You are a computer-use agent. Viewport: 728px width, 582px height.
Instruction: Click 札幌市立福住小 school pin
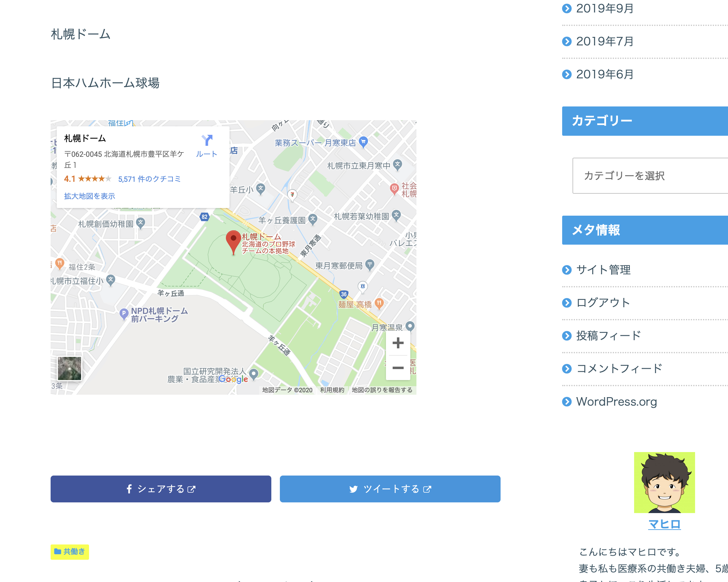click(x=110, y=280)
